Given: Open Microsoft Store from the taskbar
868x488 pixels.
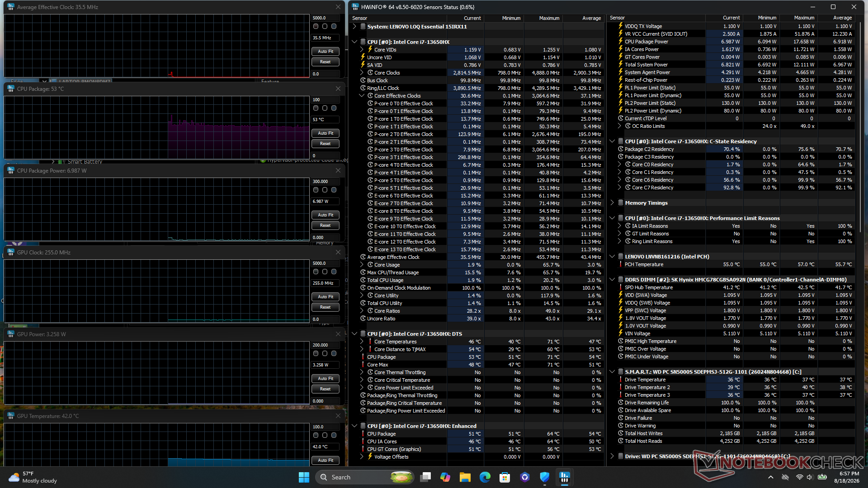Looking at the screenshot, I should click(x=505, y=477).
